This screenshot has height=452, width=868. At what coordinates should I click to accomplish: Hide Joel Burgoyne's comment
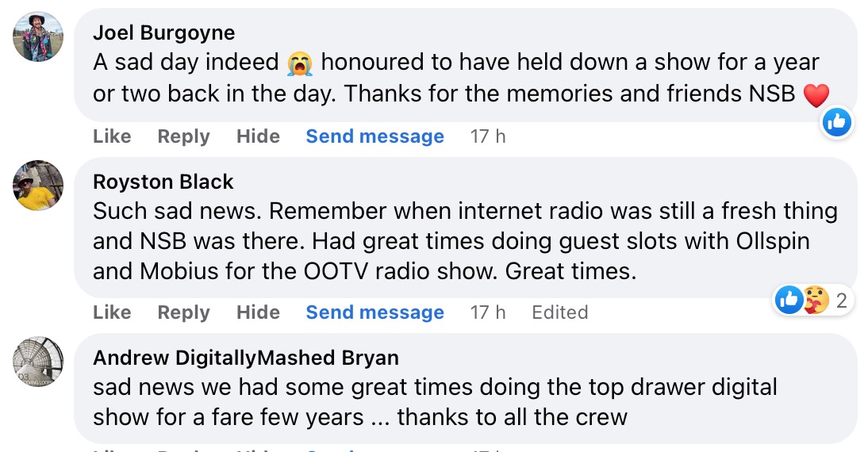tap(258, 136)
